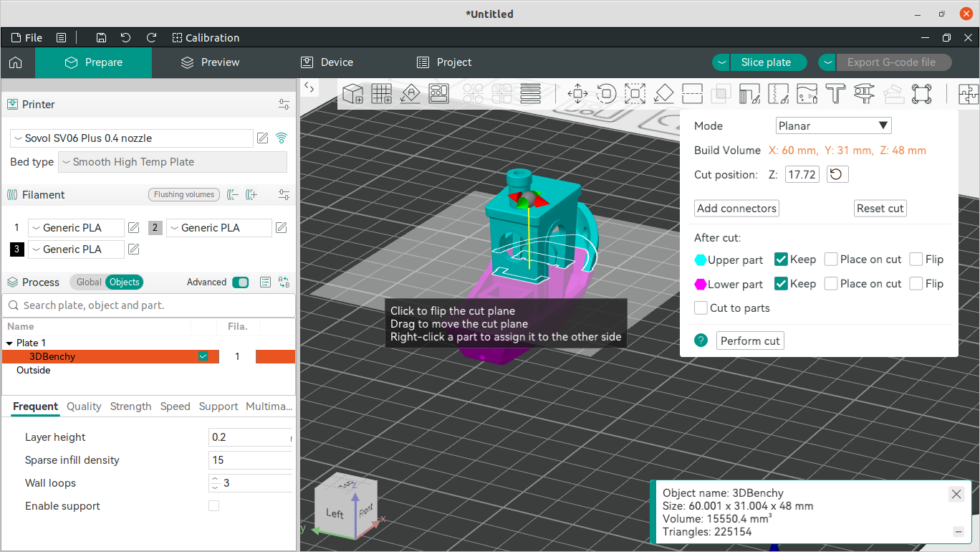Open the File menu
The height and width of the screenshot is (552, 980).
point(27,38)
